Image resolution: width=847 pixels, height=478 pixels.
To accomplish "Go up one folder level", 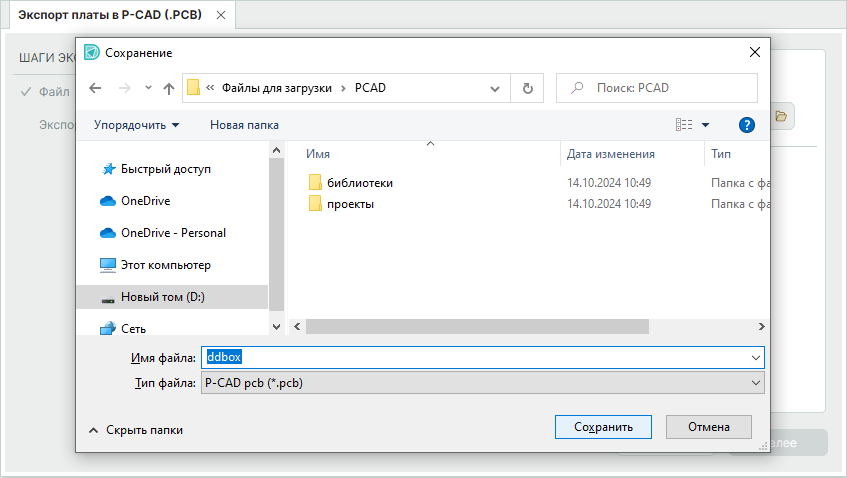I will click(169, 88).
